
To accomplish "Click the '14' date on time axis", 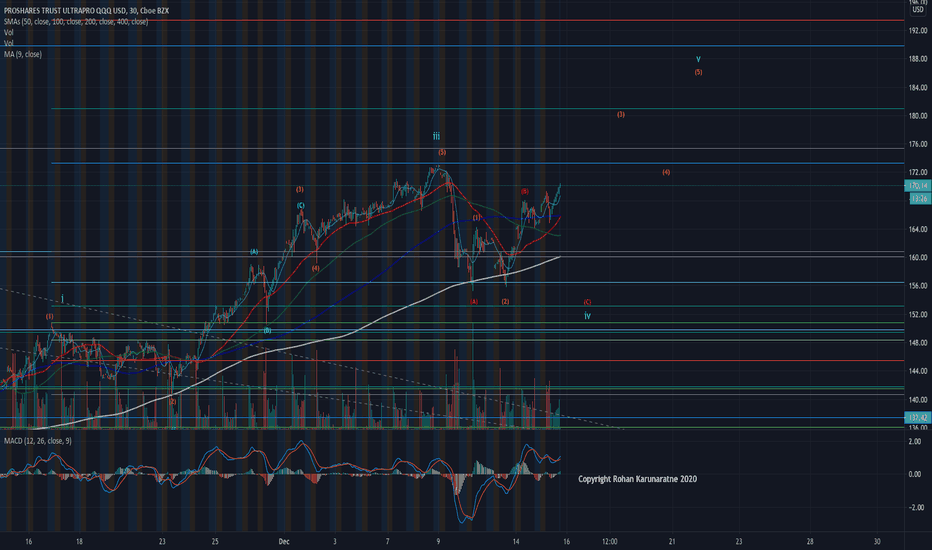I will pos(516,541).
